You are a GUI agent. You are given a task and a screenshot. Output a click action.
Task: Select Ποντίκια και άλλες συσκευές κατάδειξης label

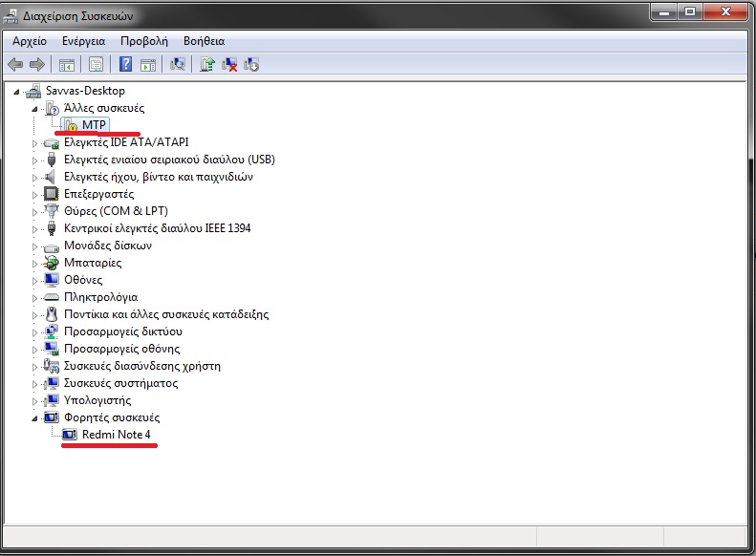pos(166,314)
